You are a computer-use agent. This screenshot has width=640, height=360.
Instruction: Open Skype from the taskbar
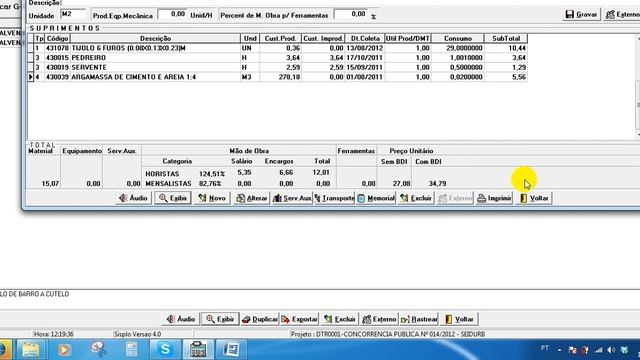pos(165,349)
